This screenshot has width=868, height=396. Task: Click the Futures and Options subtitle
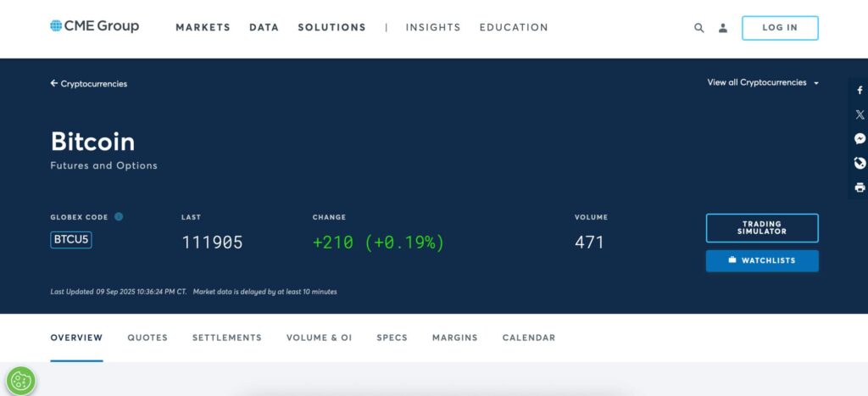(x=103, y=165)
